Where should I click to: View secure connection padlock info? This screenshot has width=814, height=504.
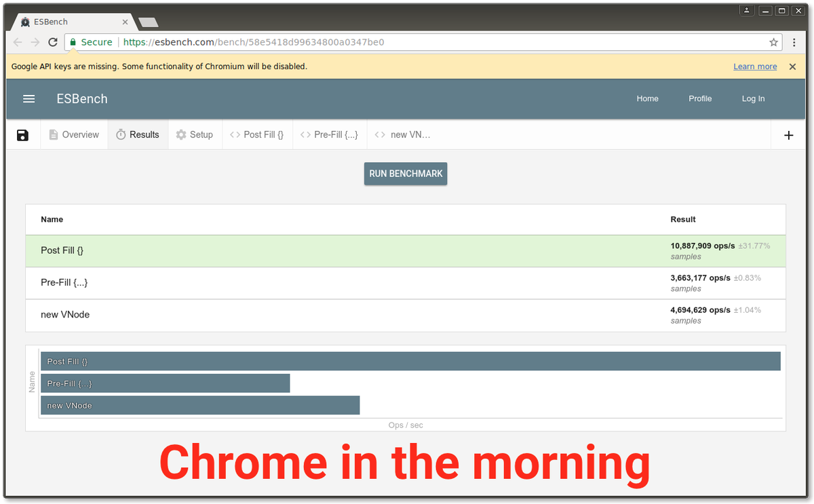click(73, 42)
